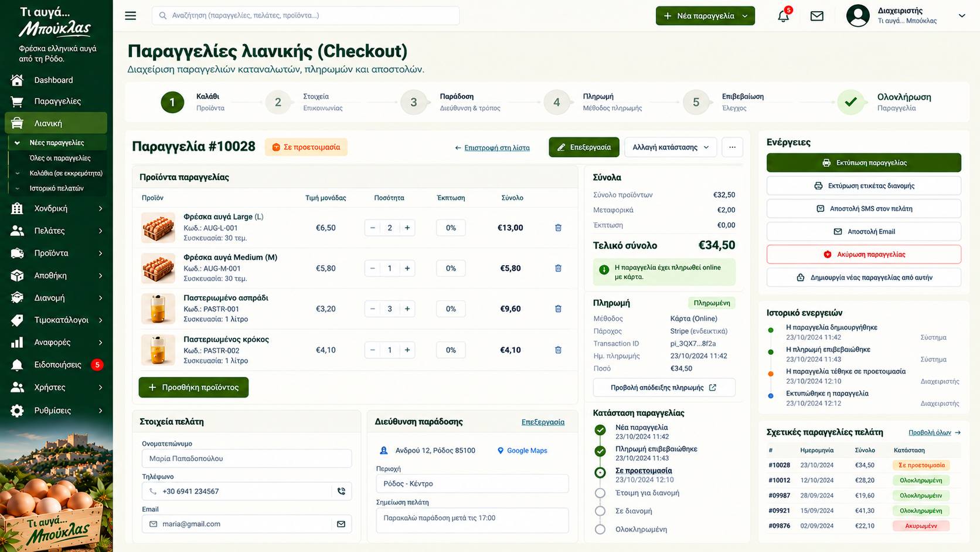Click the more options ellipsis button

[732, 147]
